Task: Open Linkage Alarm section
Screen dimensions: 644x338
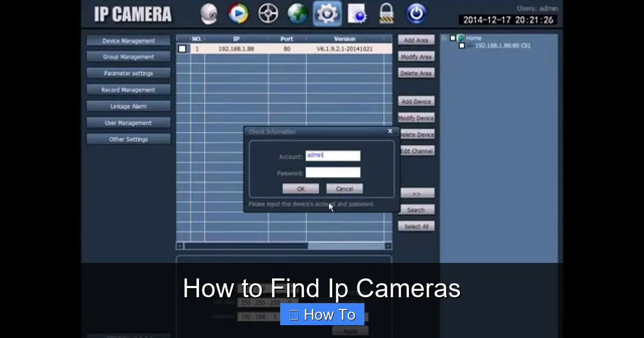Action: [x=128, y=106]
